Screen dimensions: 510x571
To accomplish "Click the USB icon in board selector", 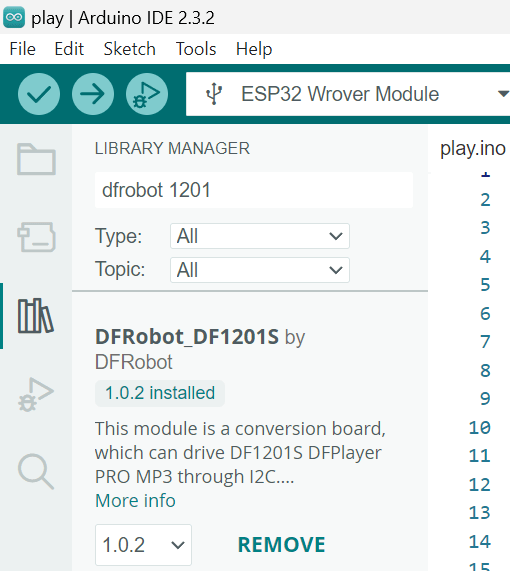I will coord(214,94).
